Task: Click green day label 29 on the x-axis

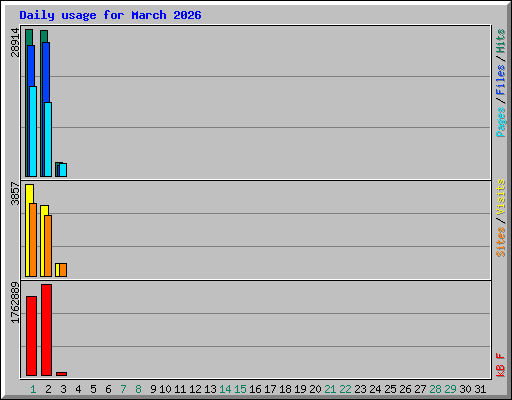Action: pyautogui.click(x=450, y=389)
